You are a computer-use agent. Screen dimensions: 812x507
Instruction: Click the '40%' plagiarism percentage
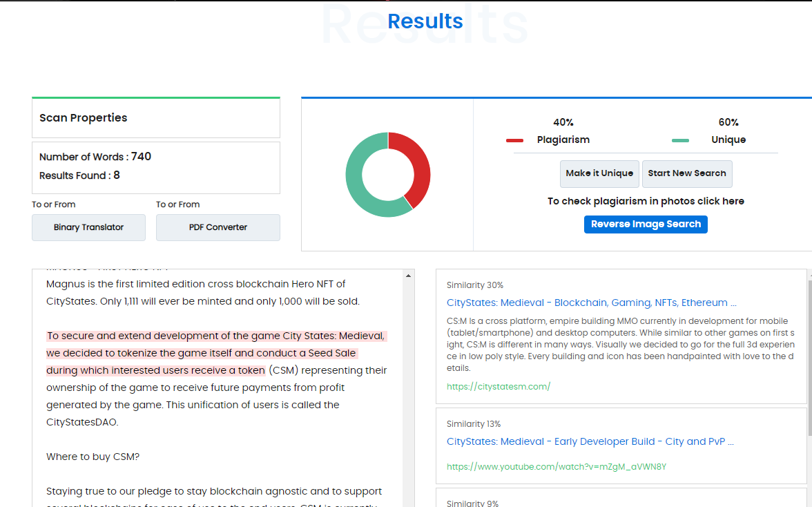pyautogui.click(x=563, y=123)
